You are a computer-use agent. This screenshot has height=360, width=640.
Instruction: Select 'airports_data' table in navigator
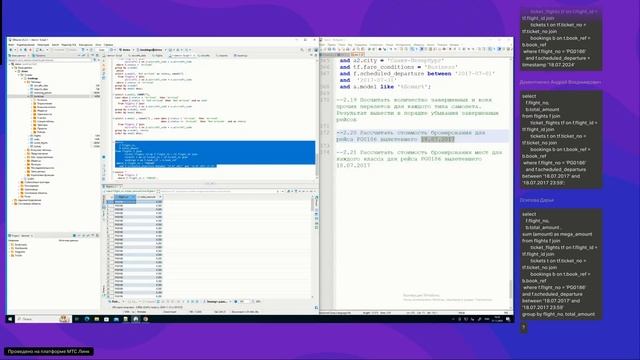[x=41, y=89]
